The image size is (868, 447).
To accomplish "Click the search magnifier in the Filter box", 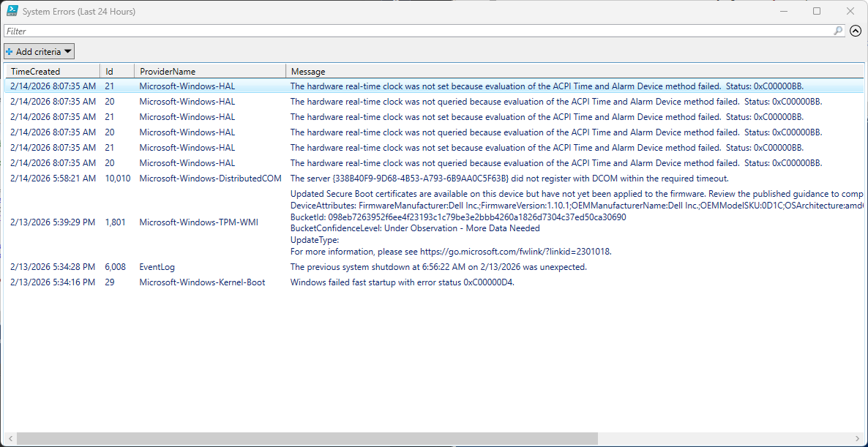I will pyautogui.click(x=839, y=31).
